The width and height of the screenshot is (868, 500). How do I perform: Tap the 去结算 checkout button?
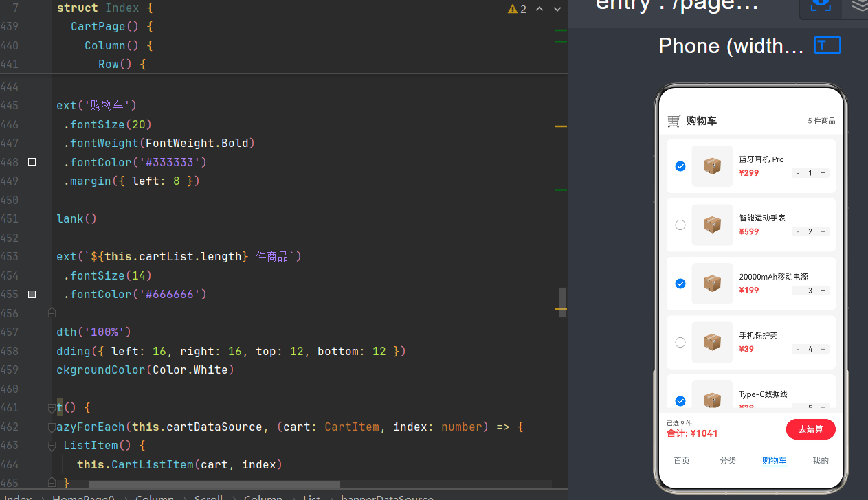811,429
